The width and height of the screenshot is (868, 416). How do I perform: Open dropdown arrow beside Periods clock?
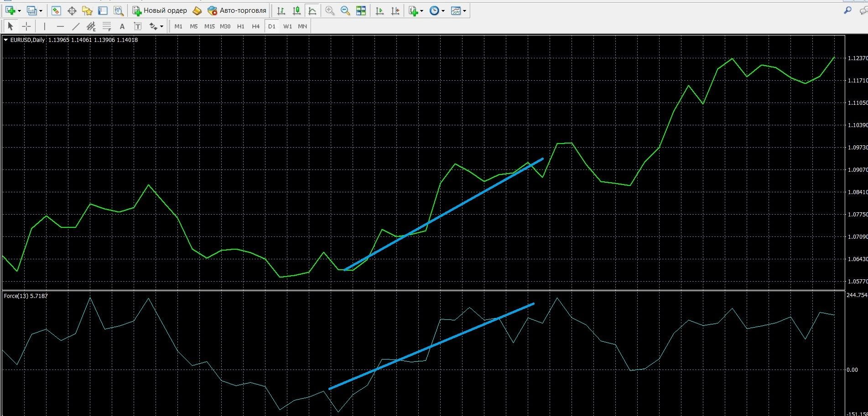443,11
